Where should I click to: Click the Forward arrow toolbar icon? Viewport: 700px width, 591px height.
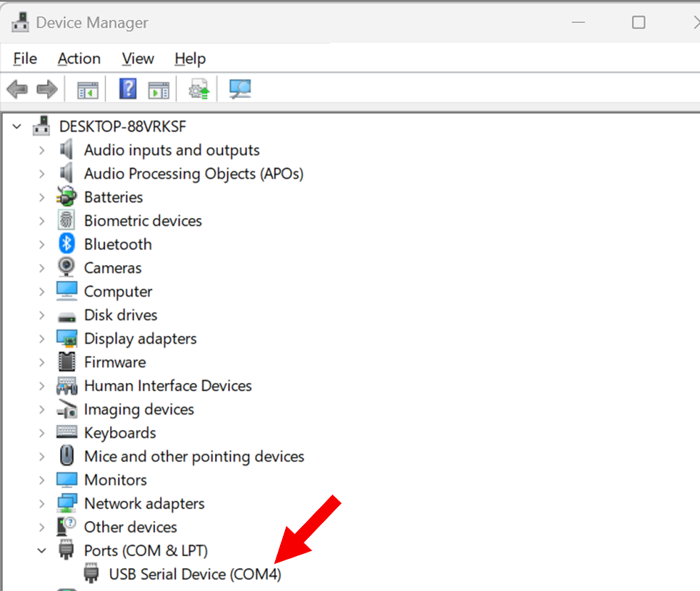click(x=47, y=89)
